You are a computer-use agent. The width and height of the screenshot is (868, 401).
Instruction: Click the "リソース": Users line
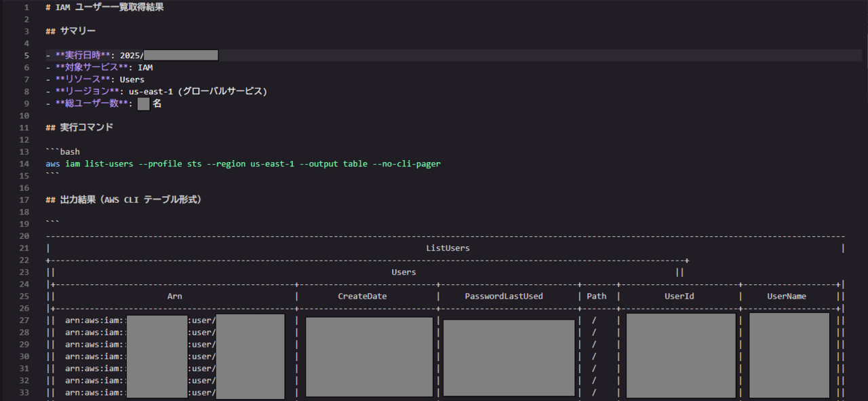click(x=95, y=79)
